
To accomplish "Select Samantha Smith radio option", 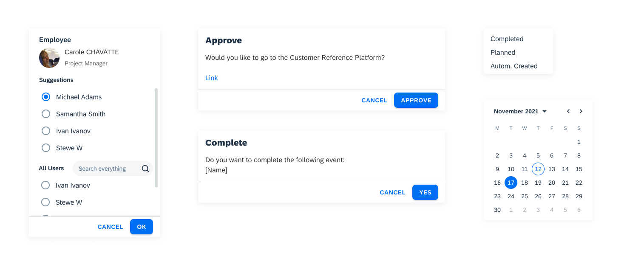I will 46,114.
